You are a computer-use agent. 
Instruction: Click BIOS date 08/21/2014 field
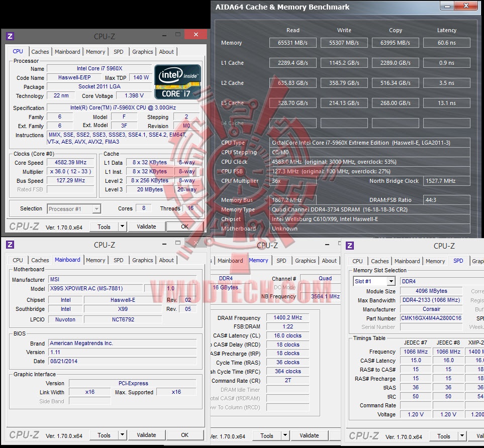[123, 361]
